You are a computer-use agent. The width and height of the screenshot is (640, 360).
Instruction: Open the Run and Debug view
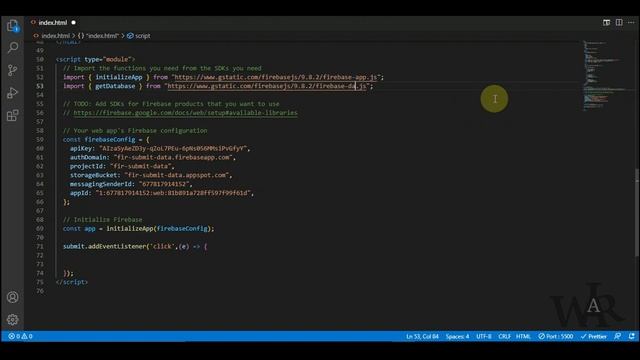tap(13, 93)
